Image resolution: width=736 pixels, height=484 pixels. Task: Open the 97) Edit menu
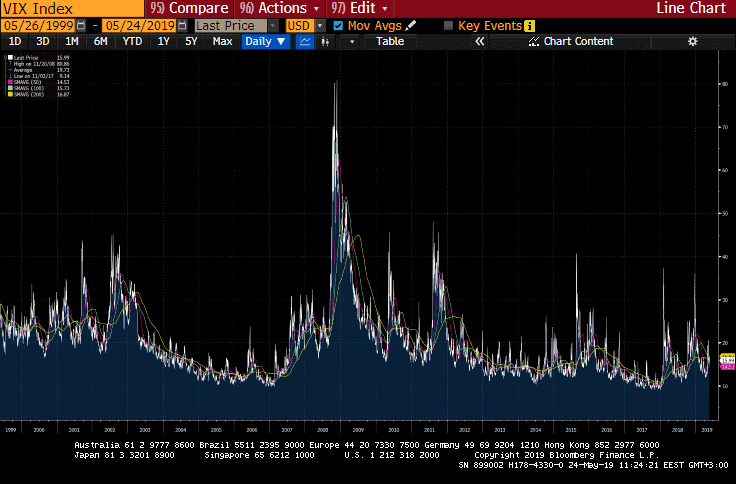[360, 8]
